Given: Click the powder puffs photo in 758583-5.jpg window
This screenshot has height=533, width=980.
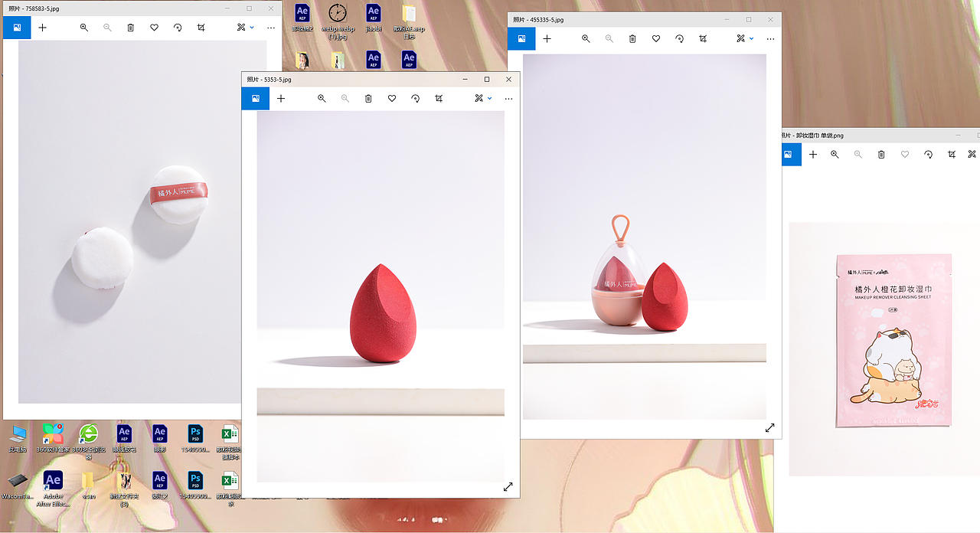Looking at the screenshot, I should [x=142, y=222].
